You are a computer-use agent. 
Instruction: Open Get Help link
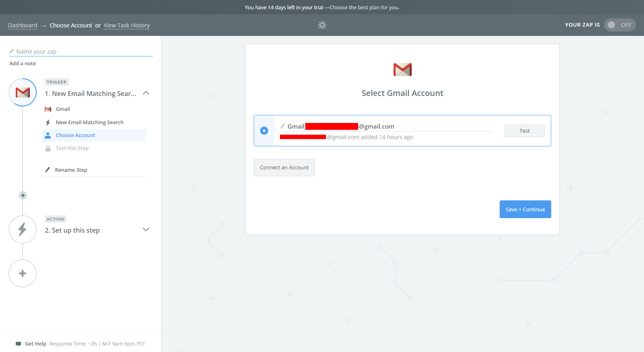(35, 344)
